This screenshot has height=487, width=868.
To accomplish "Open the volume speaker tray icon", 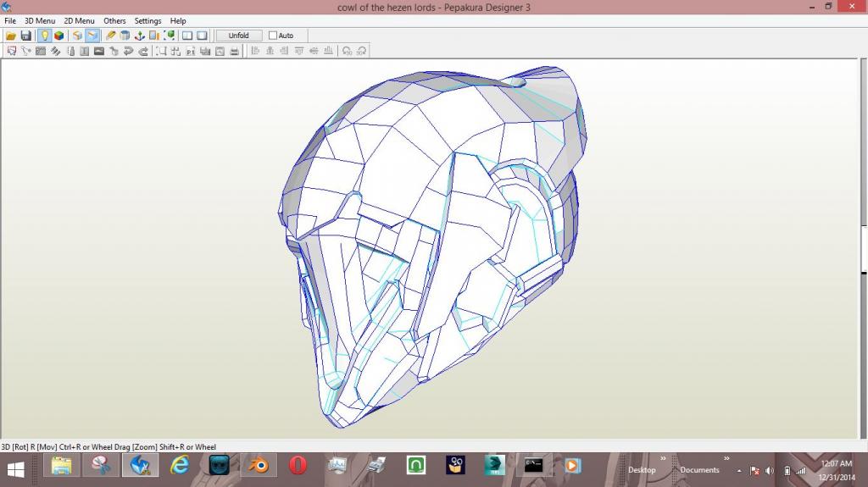I will tap(770, 471).
